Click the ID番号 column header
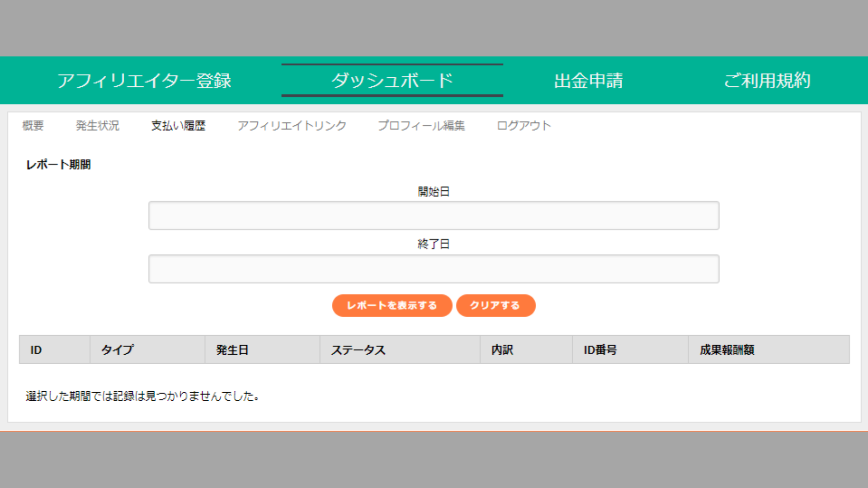 (x=630, y=350)
